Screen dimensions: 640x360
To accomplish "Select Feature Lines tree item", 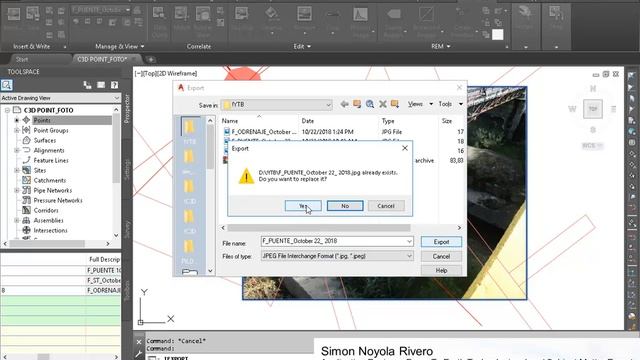I will pos(51,160).
